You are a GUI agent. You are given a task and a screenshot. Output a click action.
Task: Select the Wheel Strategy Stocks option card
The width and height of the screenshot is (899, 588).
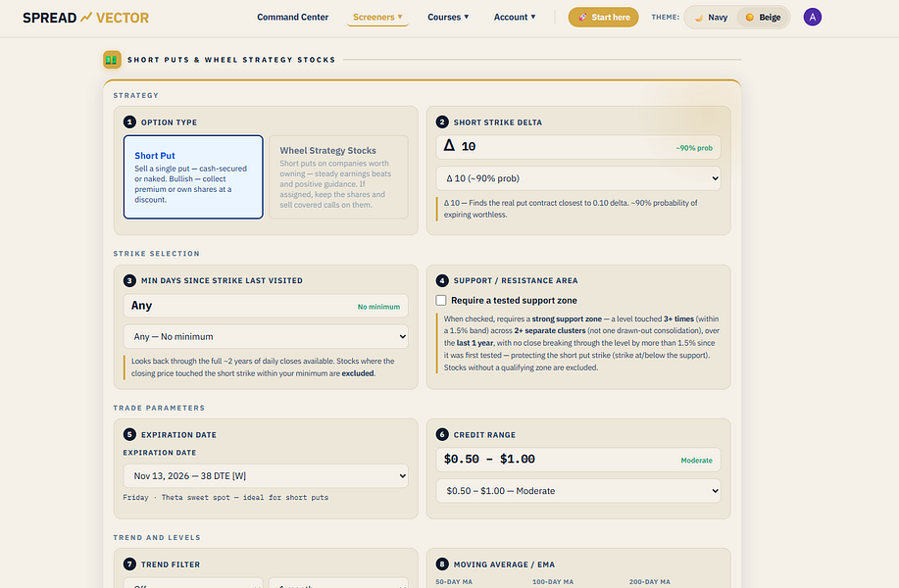click(338, 177)
